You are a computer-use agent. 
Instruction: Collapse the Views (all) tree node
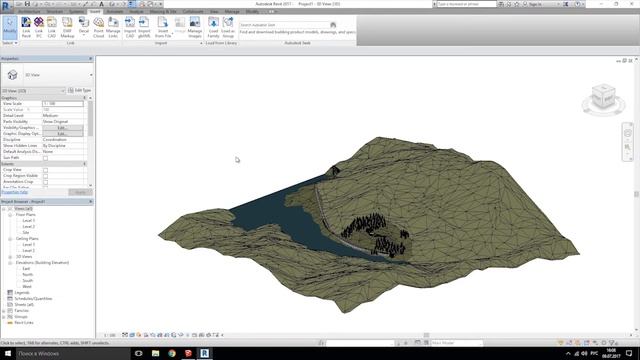click(4, 209)
